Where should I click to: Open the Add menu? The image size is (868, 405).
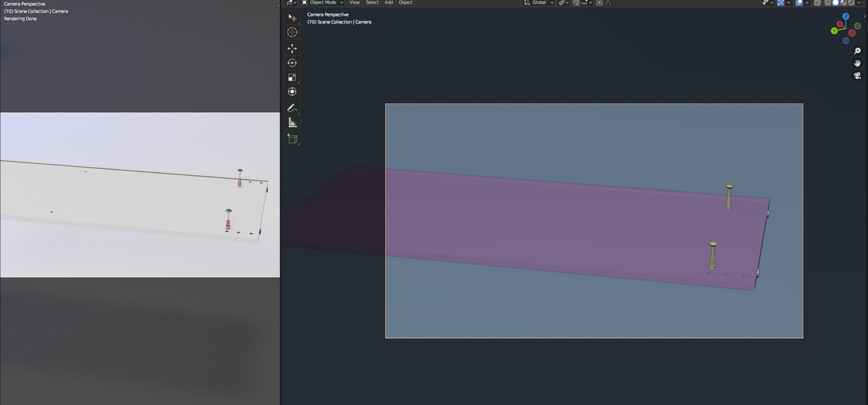tap(388, 2)
